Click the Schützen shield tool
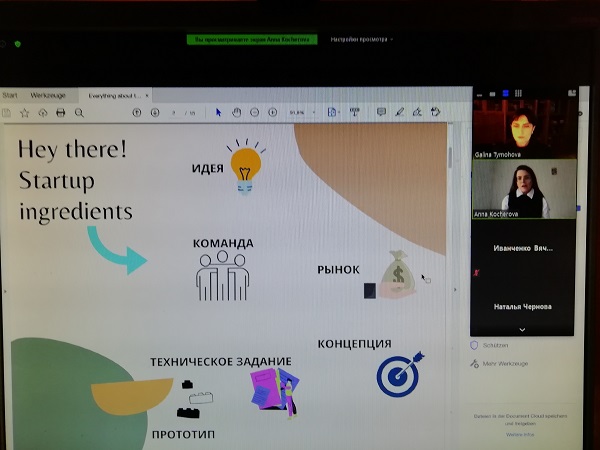The width and height of the screenshot is (600, 450). point(489,345)
